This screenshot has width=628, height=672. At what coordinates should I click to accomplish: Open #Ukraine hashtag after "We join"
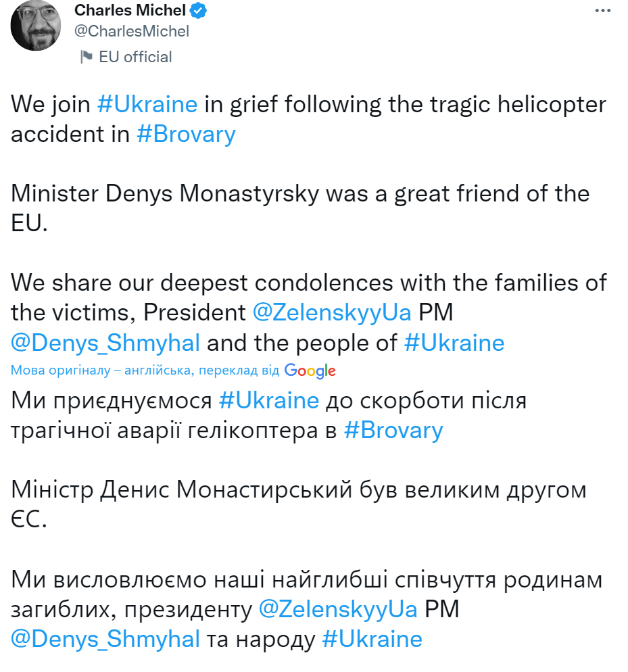(x=147, y=105)
